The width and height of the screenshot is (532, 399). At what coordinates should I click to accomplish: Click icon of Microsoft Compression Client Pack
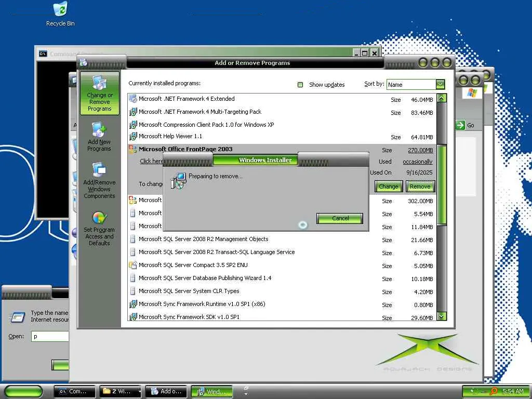(x=132, y=125)
